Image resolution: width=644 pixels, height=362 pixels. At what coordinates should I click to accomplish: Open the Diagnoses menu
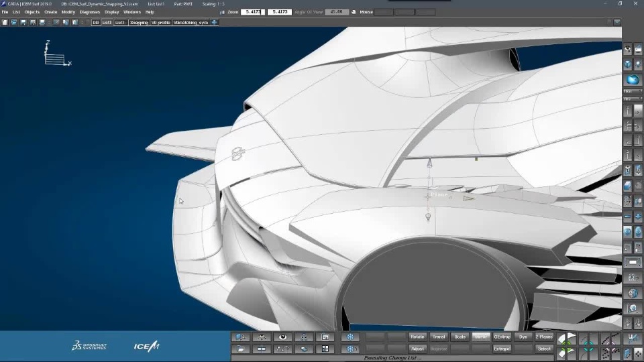tap(89, 12)
